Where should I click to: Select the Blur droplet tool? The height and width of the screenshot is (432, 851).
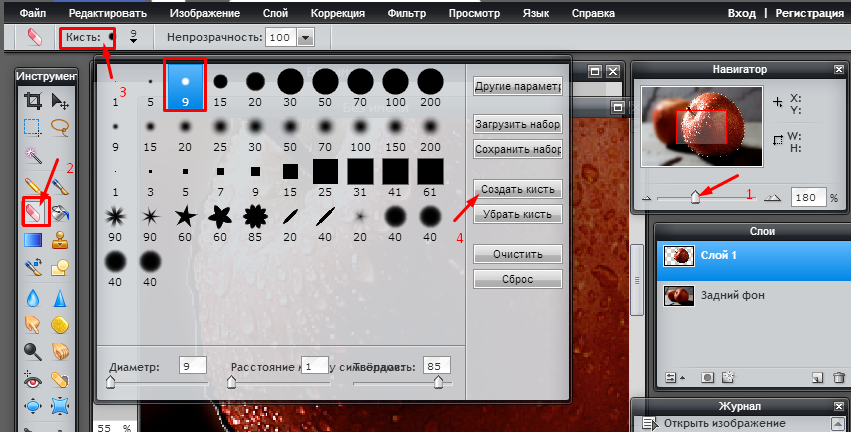(x=33, y=297)
